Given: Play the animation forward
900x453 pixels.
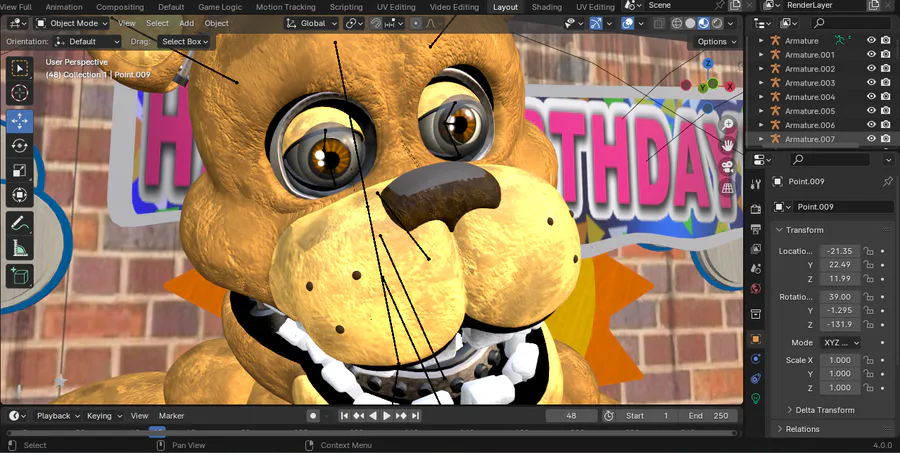Looking at the screenshot, I should tap(386, 416).
